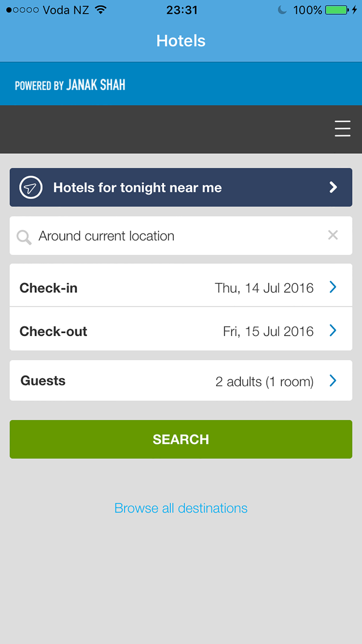Tap the Powered by Janak Shah banner
This screenshot has height=644, width=362.
(x=181, y=84)
